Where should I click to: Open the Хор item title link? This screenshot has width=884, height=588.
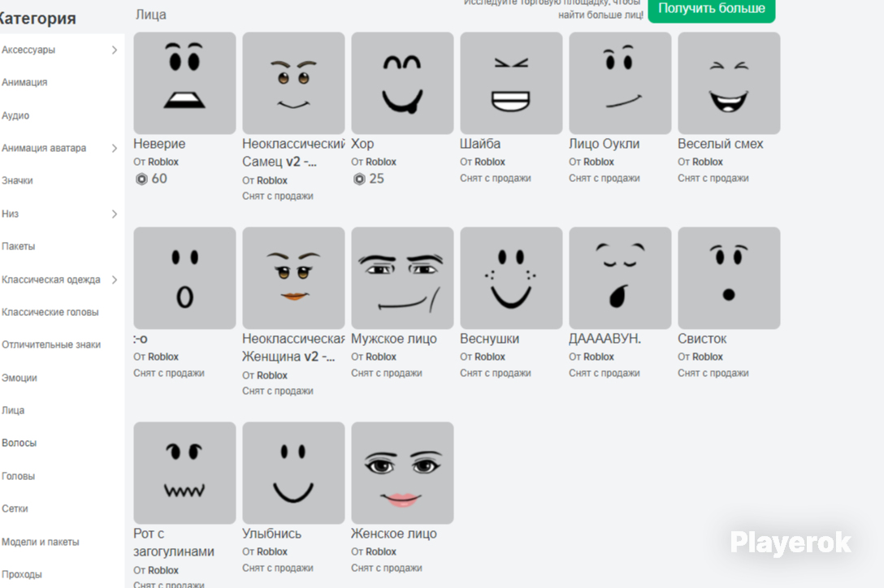click(362, 144)
